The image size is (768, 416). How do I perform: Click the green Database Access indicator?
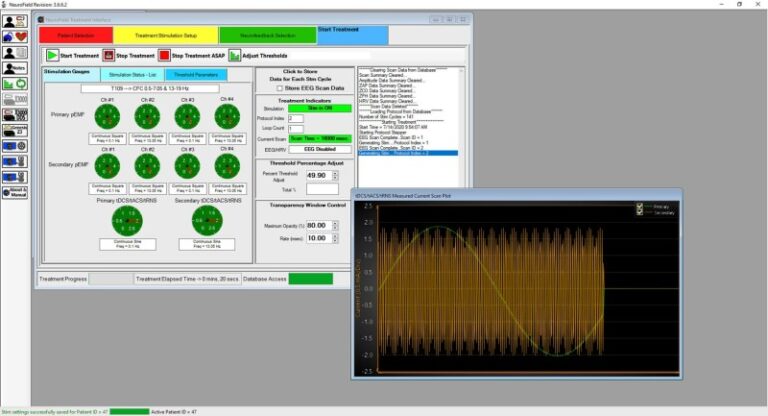pos(310,278)
